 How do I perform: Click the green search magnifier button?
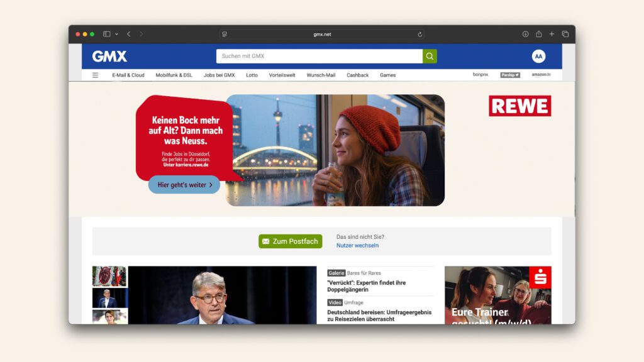pos(430,57)
